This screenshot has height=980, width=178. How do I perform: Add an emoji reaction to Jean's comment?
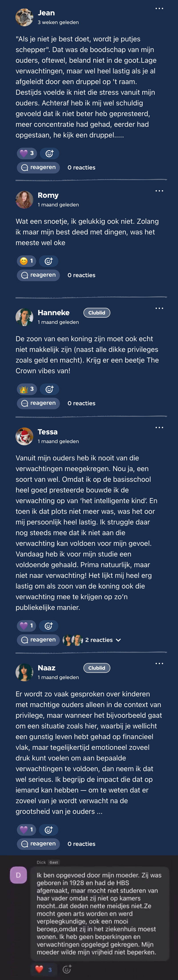pos(49,153)
